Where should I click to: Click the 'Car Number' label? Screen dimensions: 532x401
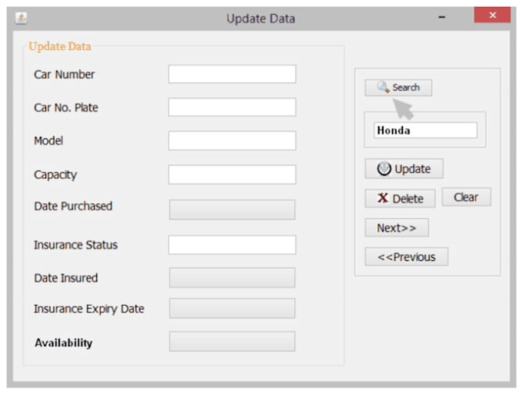click(64, 74)
